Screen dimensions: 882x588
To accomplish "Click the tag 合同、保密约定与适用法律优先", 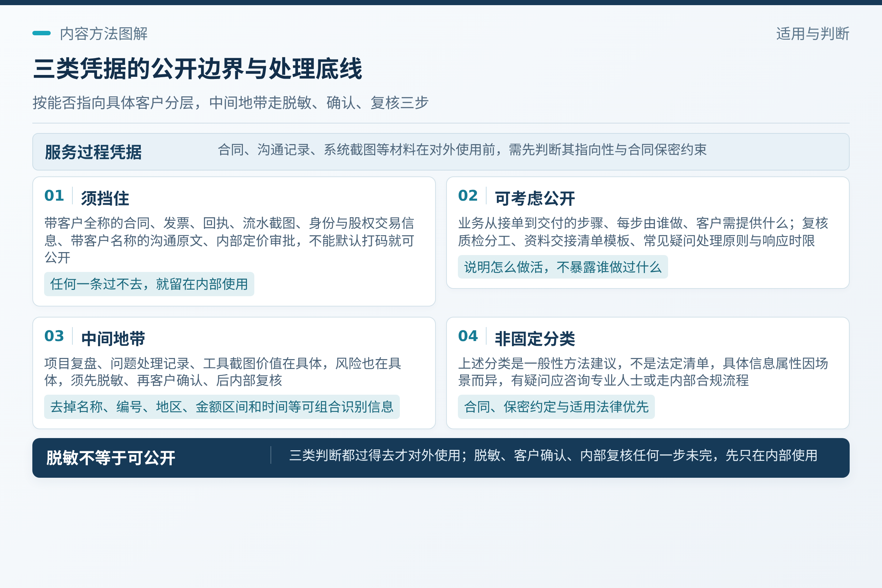I will (556, 407).
